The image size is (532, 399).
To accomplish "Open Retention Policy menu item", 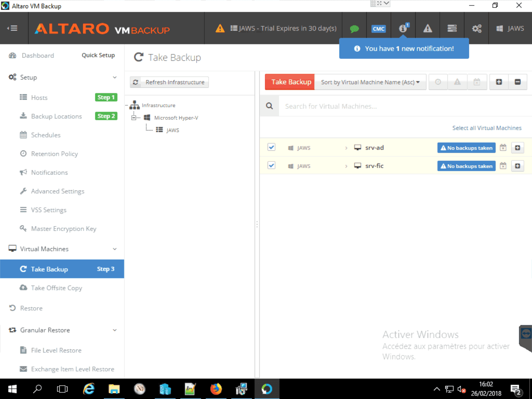I will [55, 154].
